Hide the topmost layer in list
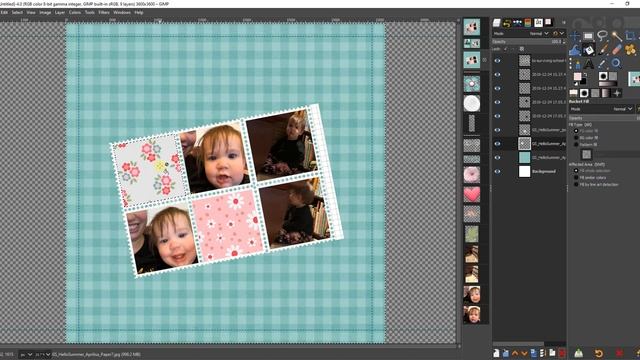Image resolution: width=640 pixels, height=360 pixels. coord(497,61)
